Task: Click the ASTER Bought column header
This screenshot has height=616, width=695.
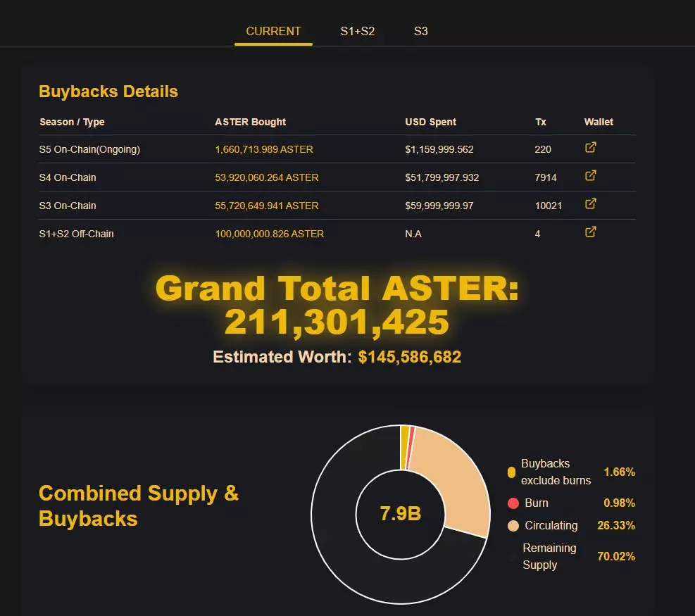Action: (250, 122)
